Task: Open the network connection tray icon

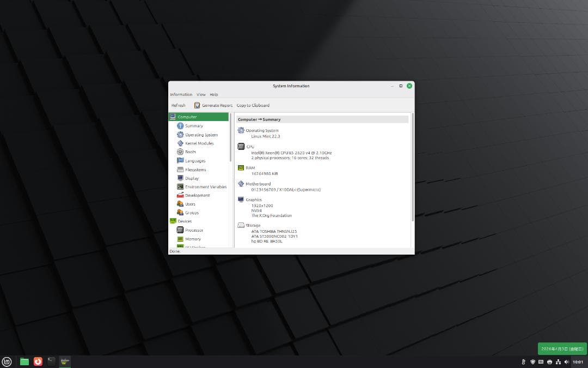Action: [558, 362]
